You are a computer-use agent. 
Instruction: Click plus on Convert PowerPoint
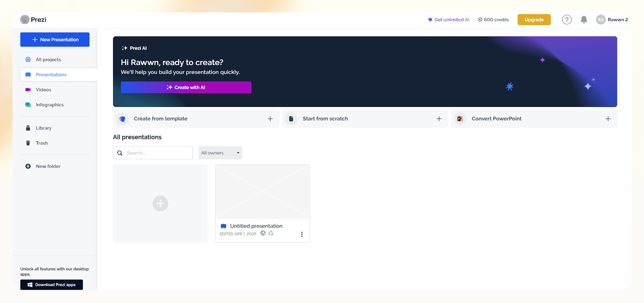coord(608,119)
